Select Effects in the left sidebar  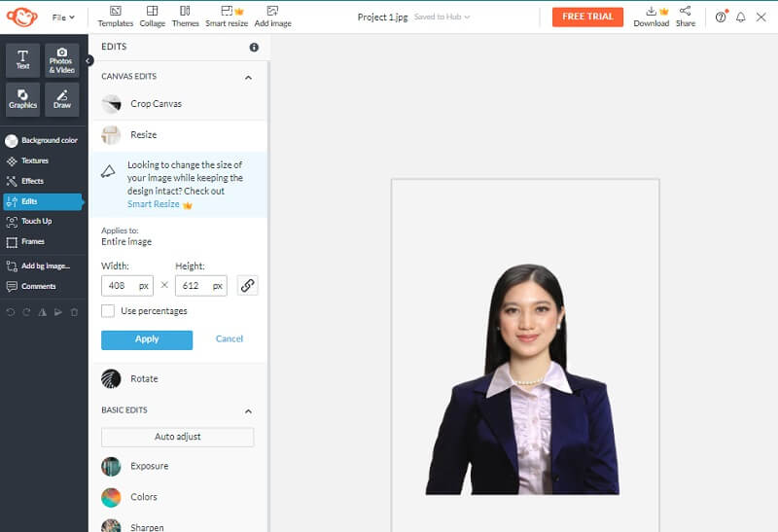point(32,181)
